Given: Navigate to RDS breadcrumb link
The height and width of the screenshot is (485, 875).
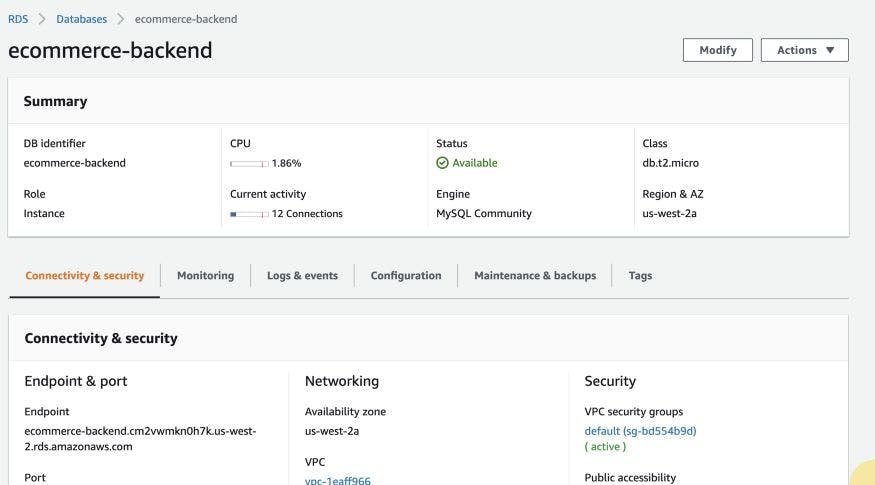Looking at the screenshot, I should 18,19.
